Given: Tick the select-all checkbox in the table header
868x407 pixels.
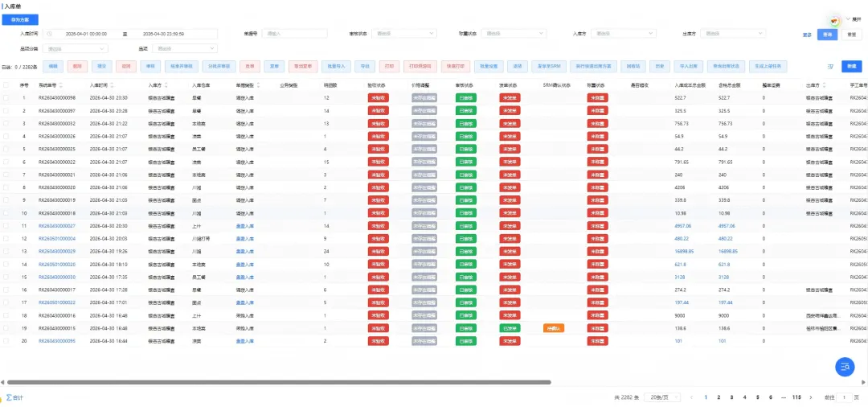Looking at the screenshot, I should (x=6, y=85).
